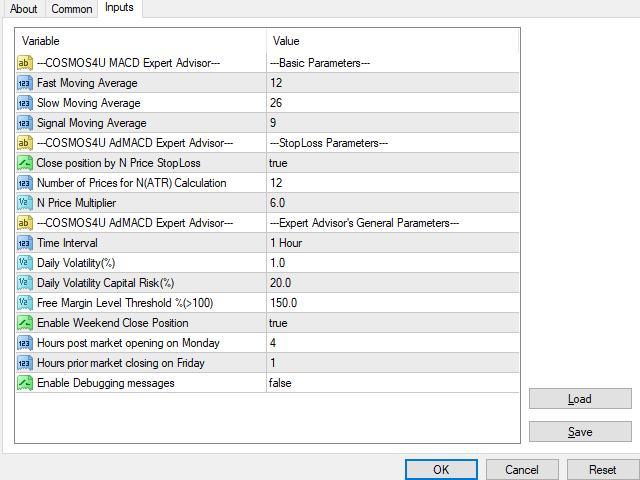Select 'Hours post market opening on Monday' label
640x480 pixels.
coord(128,343)
